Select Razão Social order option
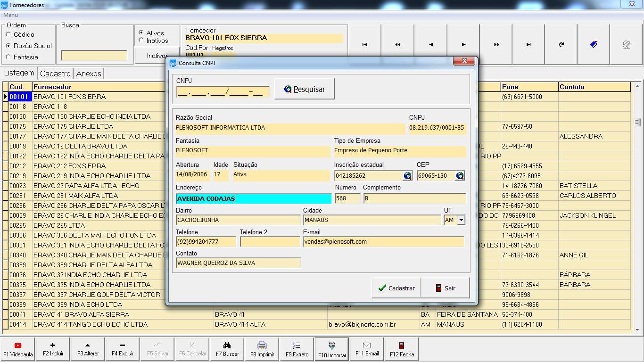644x362 pixels. 8,46
